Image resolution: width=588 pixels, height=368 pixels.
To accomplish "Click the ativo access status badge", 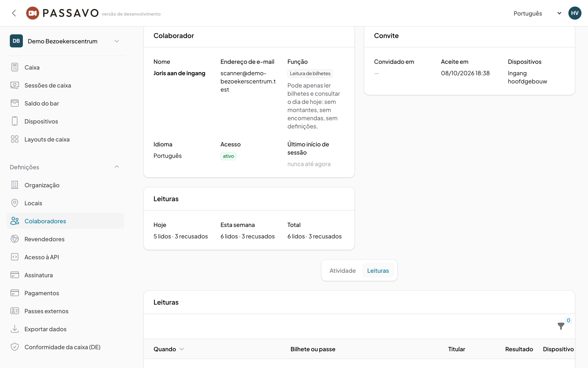I will [x=228, y=156].
